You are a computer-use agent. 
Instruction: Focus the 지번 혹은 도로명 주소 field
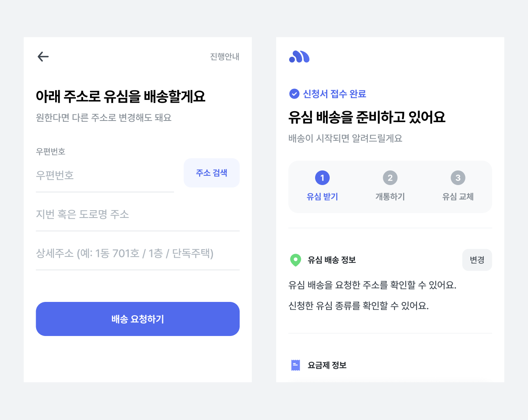(138, 214)
